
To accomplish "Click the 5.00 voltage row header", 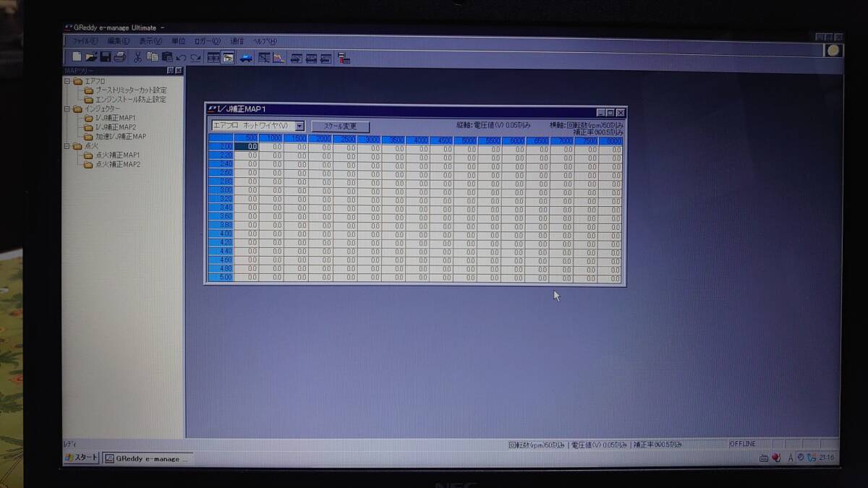I will 221,277.
